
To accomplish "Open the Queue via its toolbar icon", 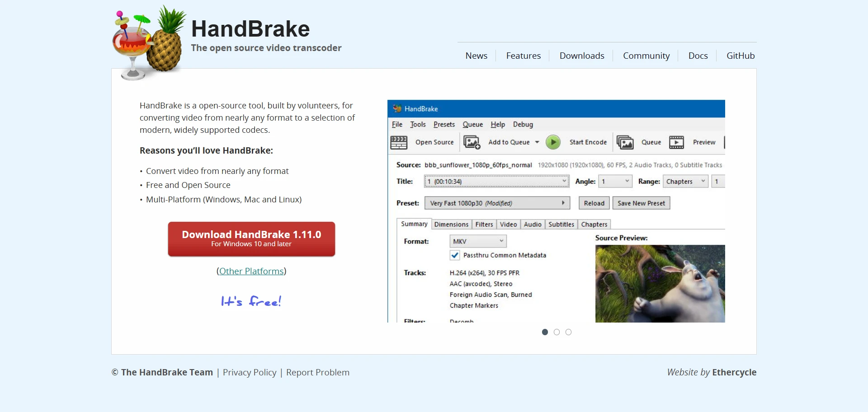I will coord(625,142).
